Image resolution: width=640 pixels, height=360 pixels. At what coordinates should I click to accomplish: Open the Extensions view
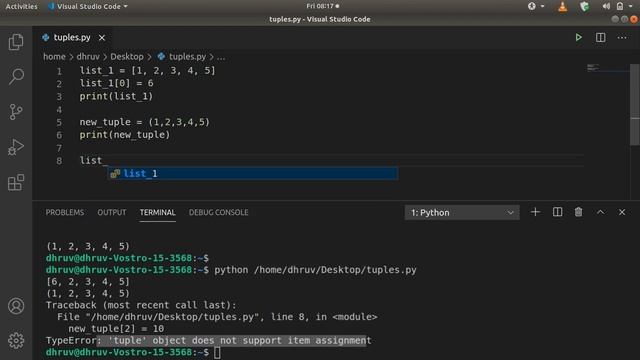[x=16, y=182]
